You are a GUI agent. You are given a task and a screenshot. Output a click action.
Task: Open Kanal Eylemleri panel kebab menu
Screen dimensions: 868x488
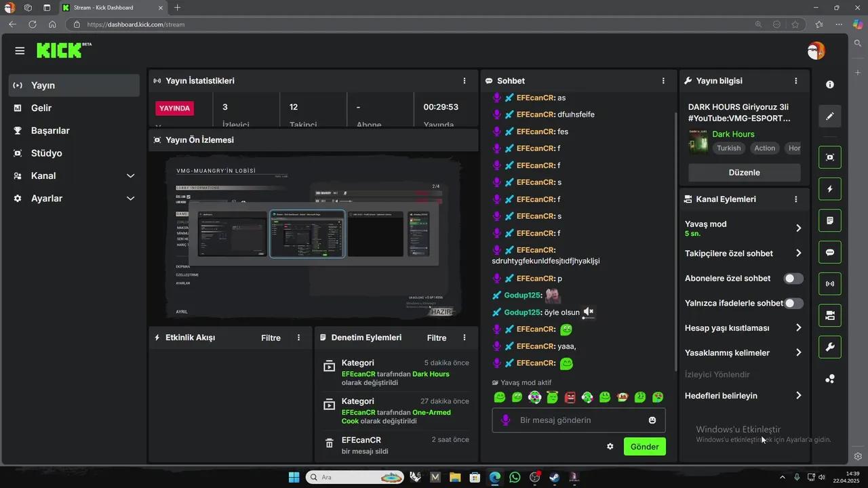(796, 199)
